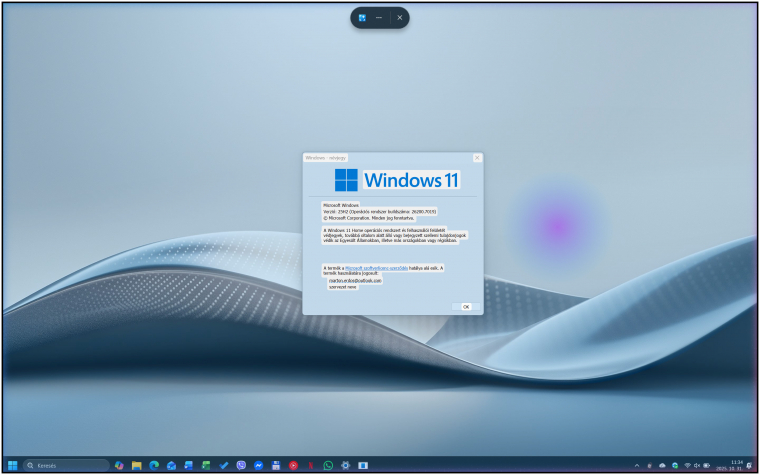Open the notifications bell in the tray
Image resolution: width=760 pixels, height=475 pixels.
[750, 465]
